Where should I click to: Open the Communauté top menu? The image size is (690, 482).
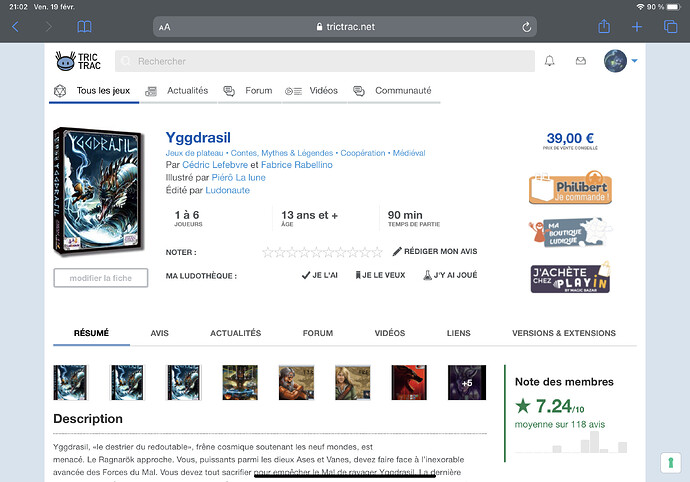point(393,91)
